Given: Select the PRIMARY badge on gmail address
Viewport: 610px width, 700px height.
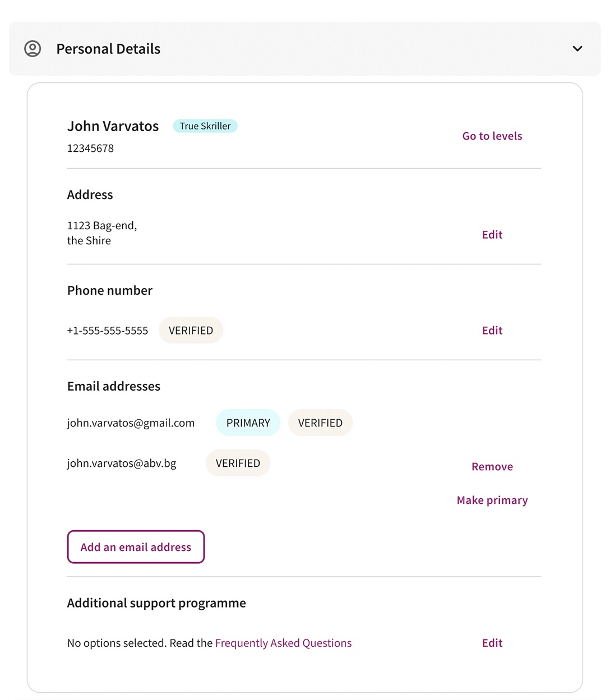Looking at the screenshot, I should tap(248, 423).
